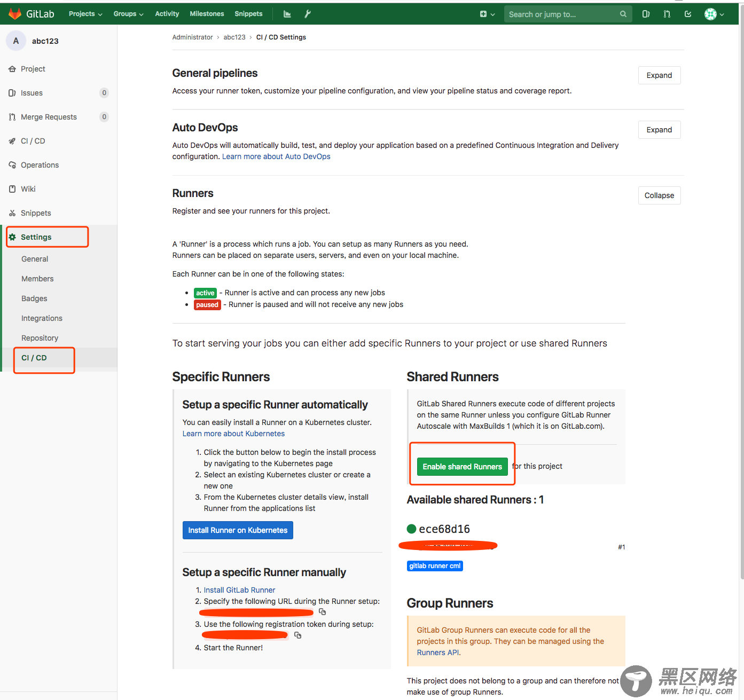Copy the runner setup URL
Image resolution: width=744 pixels, height=700 pixels.
click(322, 612)
